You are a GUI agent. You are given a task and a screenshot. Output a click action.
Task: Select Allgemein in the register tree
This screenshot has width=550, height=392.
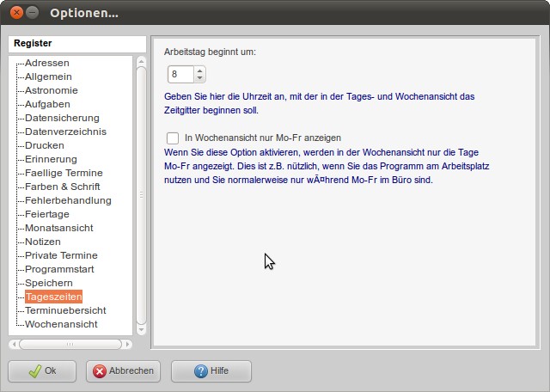pyautogui.click(x=48, y=77)
